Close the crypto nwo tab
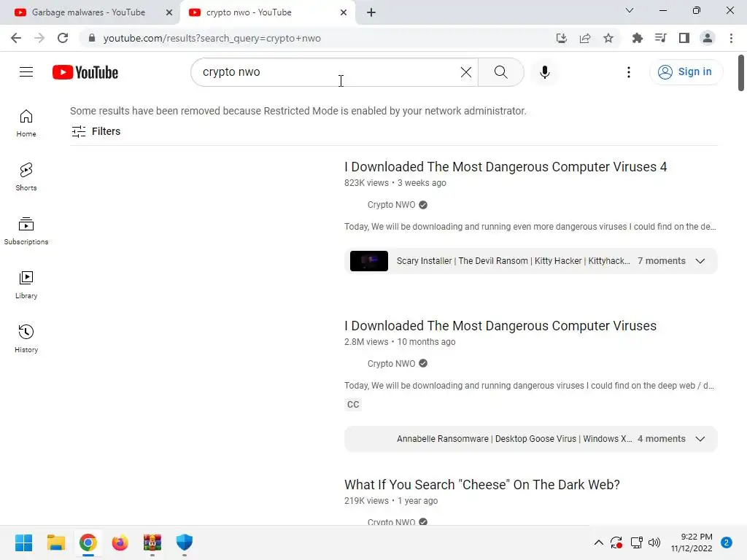747x560 pixels. 344,12
